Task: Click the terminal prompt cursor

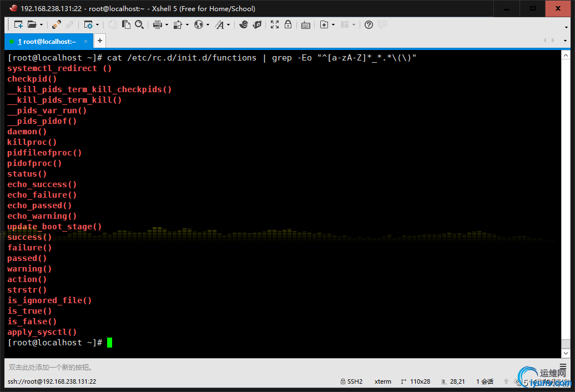Action: point(109,343)
